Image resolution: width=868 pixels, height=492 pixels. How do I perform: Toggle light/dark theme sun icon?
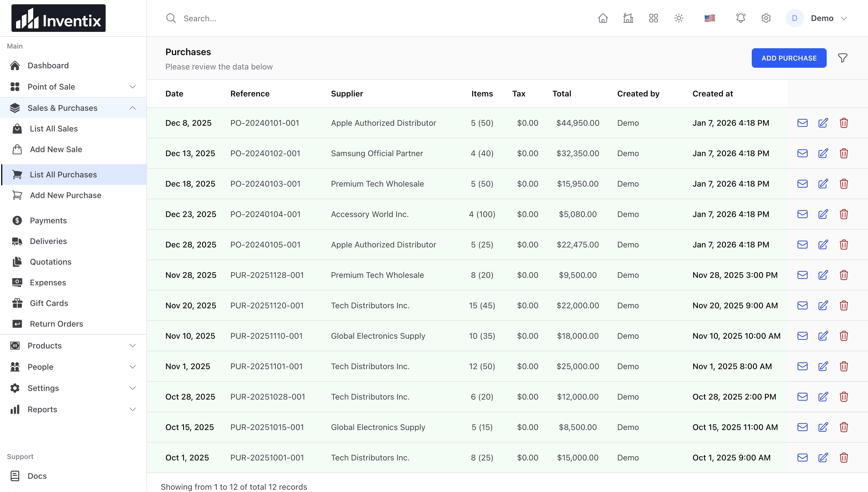pyautogui.click(x=679, y=18)
